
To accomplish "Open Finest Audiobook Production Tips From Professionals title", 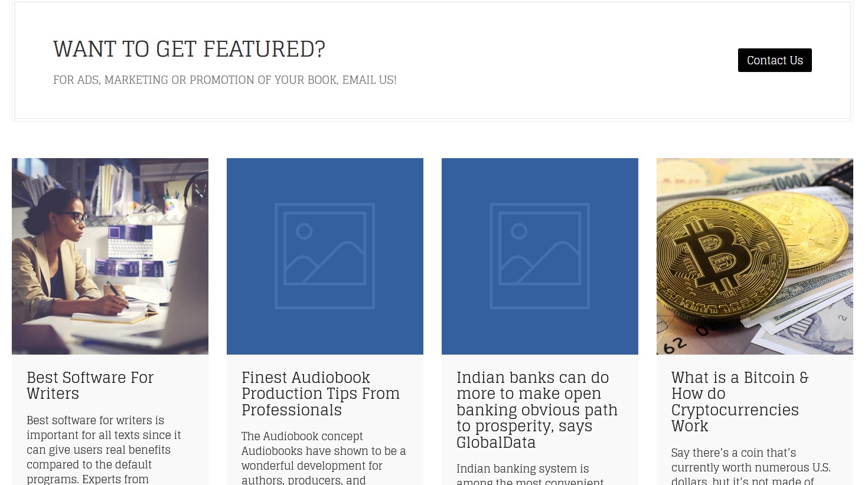I will 321,394.
